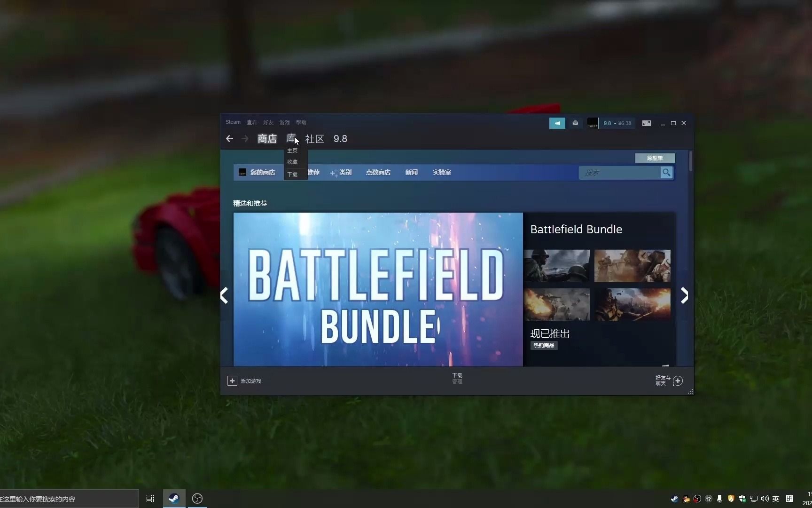Click Steam icon in Windows taskbar
The height and width of the screenshot is (508, 812).
click(174, 499)
